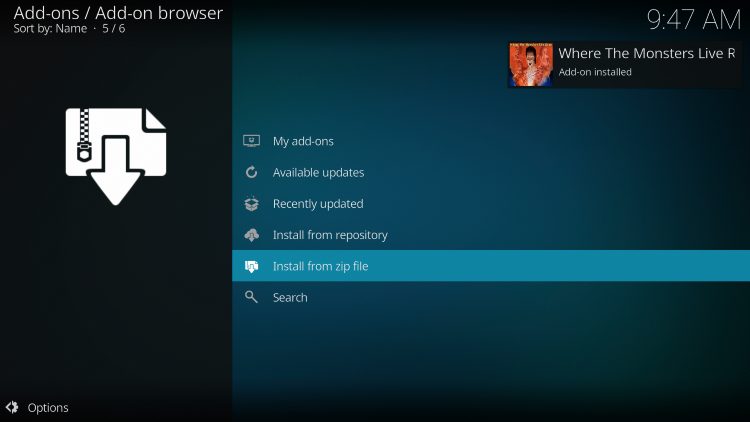Image resolution: width=750 pixels, height=422 pixels.
Task: Click the Available updates refresh icon
Action: [x=252, y=172]
